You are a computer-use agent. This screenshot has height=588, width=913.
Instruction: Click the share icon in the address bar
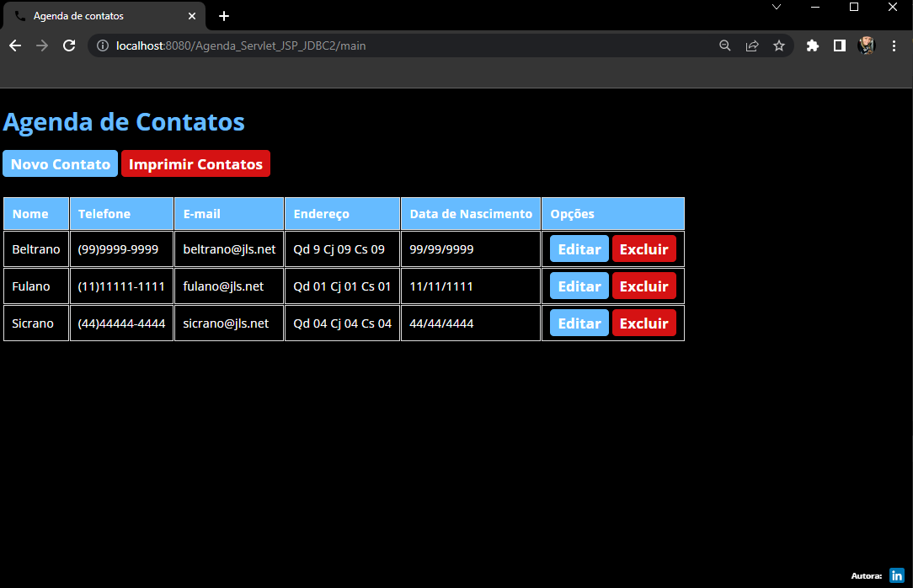752,45
